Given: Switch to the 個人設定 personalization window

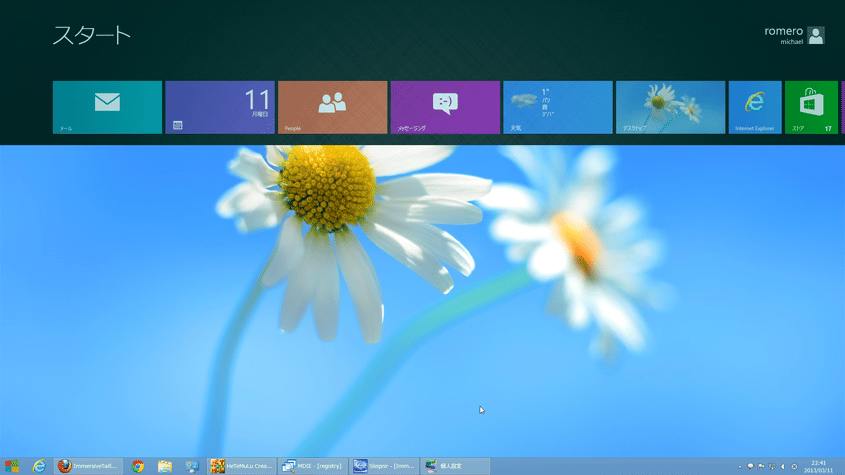Looking at the screenshot, I should [x=456, y=466].
